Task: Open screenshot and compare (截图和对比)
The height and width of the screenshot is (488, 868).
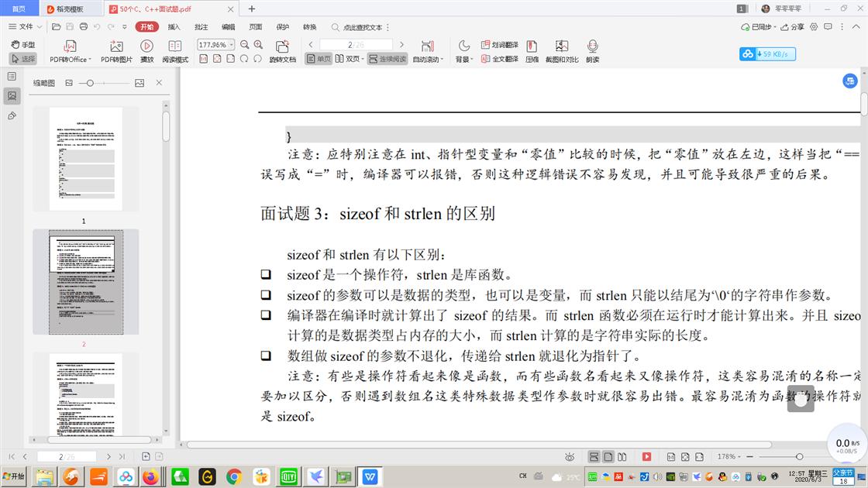Action: (x=562, y=51)
